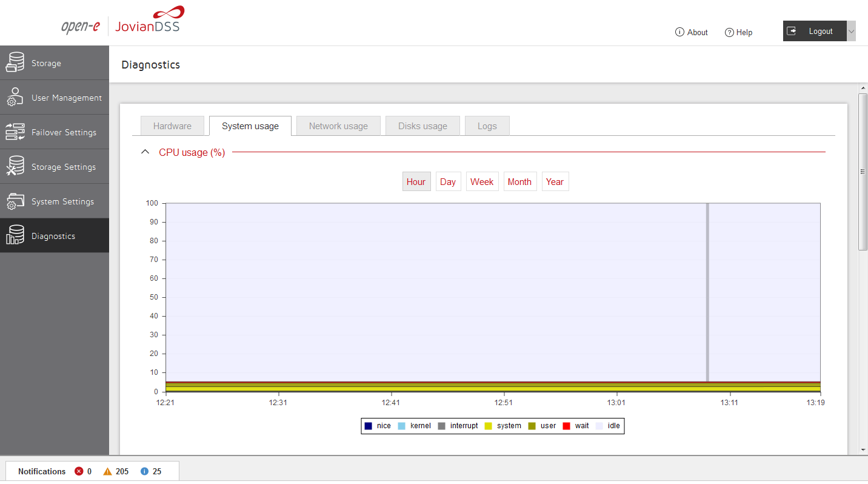The width and height of the screenshot is (868, 484).
Task: Select the Year time range
Action: [555, 182]
